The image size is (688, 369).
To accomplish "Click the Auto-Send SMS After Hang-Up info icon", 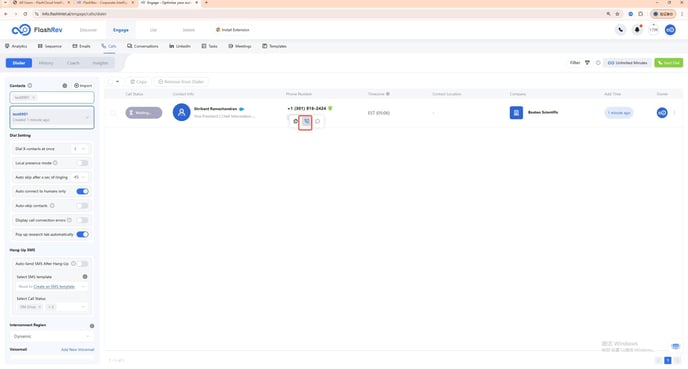I will click(74, 264).
